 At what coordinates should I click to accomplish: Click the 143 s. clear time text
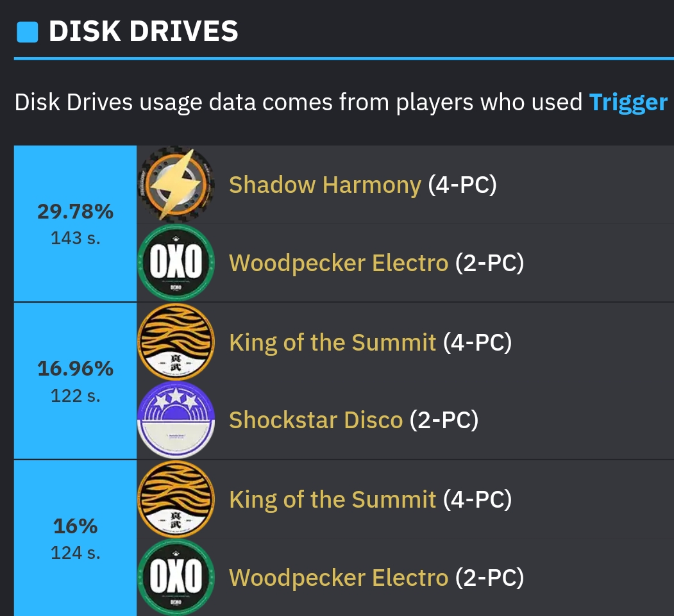pos(76,238)
